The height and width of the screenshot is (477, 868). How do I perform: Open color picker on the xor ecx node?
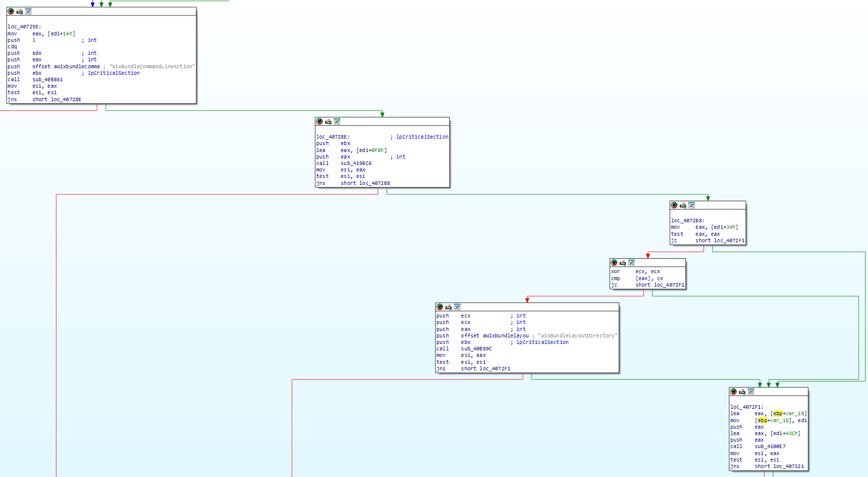[x=614, y=263]
